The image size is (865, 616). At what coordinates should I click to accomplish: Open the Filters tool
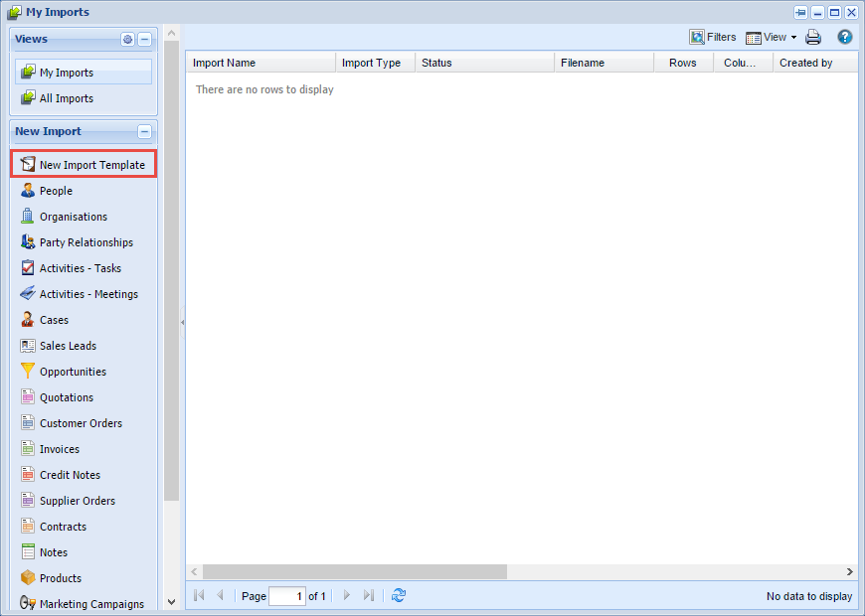pyautogui.click(x=713, y=37)
